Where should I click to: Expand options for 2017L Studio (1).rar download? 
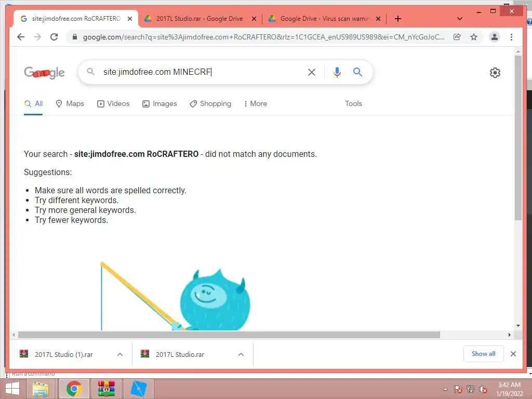click(x=120, y=354)
